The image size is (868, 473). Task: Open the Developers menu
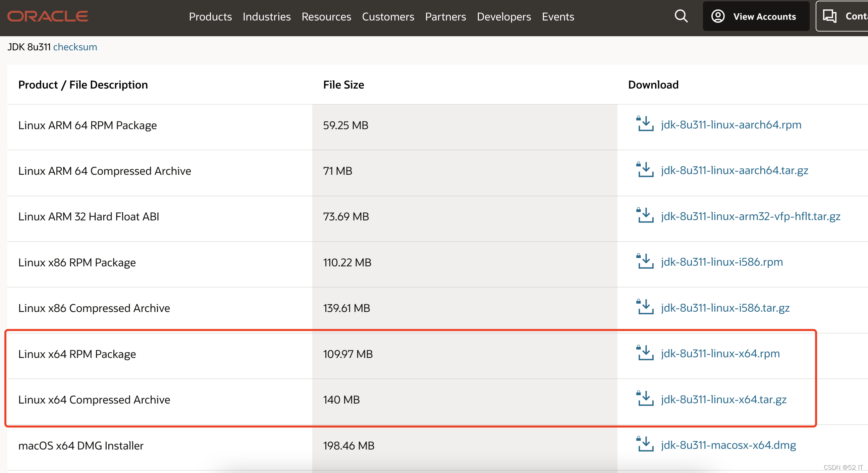[x=504, y=16]
